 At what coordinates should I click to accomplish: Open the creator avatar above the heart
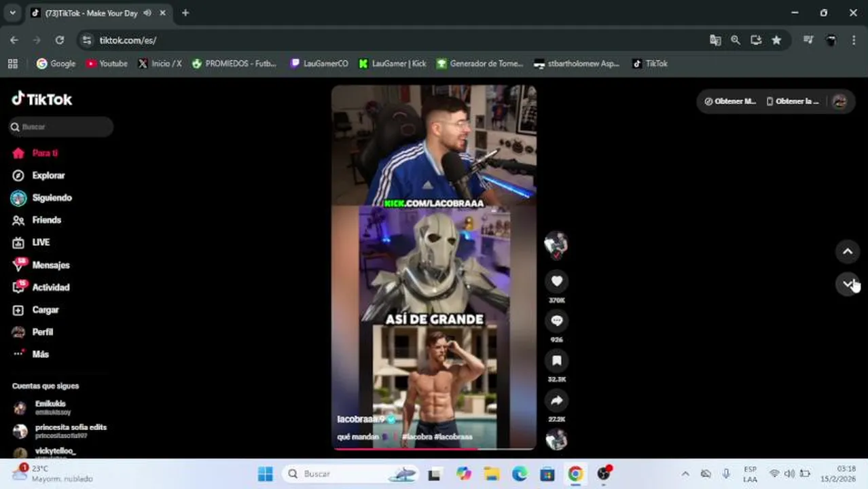[x=556, y=244]
